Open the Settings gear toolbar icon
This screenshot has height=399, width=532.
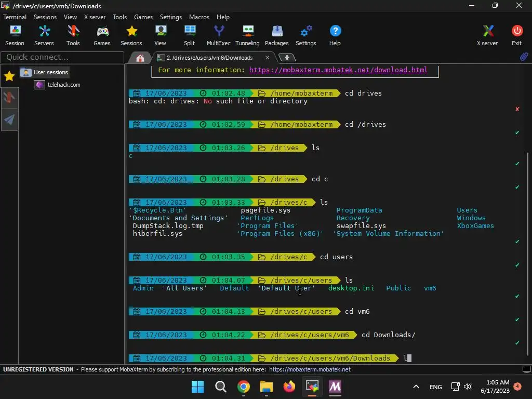pyautogui.click(x=305, y=35)
